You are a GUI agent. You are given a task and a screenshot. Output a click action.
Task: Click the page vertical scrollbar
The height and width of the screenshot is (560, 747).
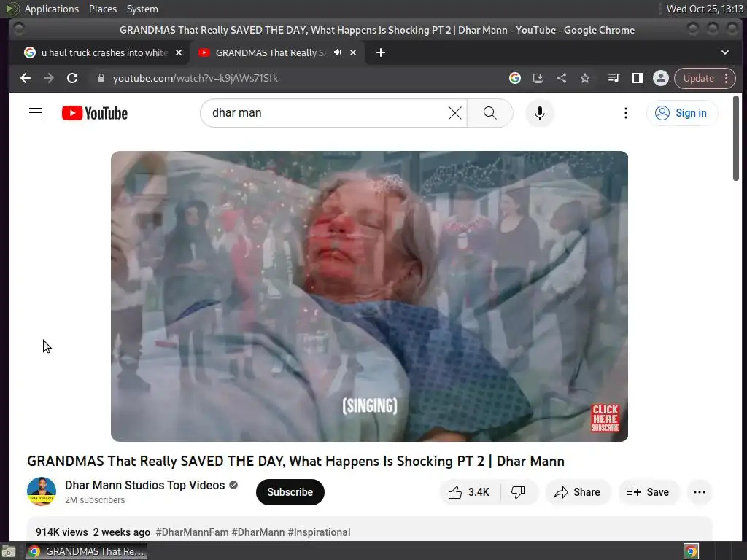pos(735,138)
